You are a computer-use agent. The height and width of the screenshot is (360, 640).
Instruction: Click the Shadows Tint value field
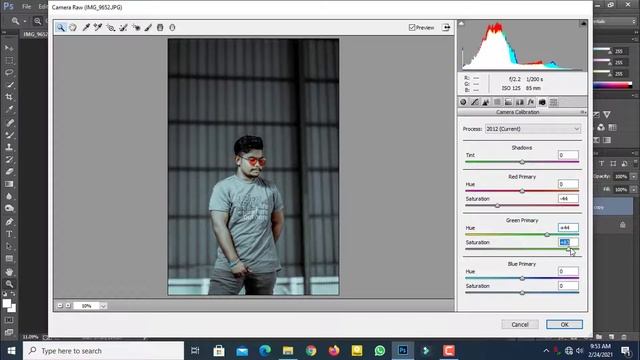568,155
